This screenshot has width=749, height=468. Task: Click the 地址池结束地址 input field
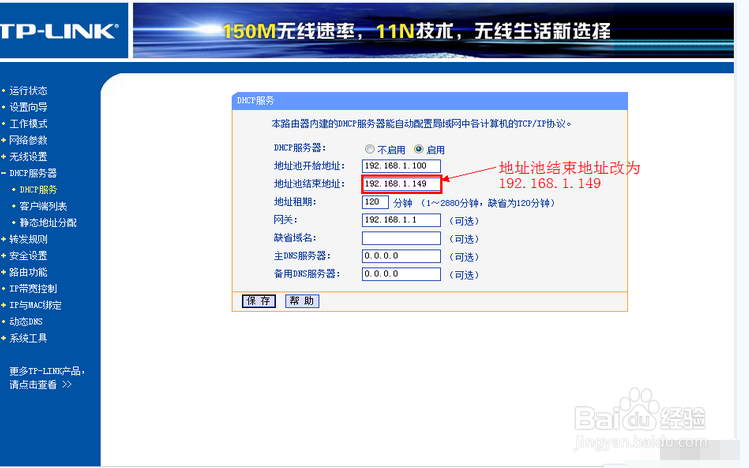point(401,184)
